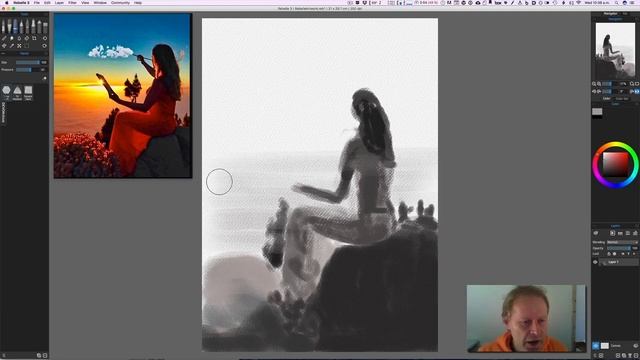This screenshot has height=360, width=640.
Task: Open the Filter menu
Action: click(x=72, y=2)
